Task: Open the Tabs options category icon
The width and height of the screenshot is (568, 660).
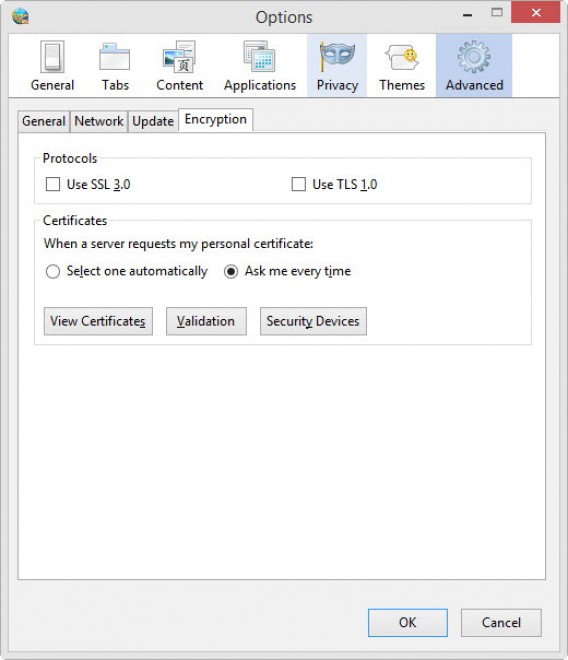Action: coord(115,57)
